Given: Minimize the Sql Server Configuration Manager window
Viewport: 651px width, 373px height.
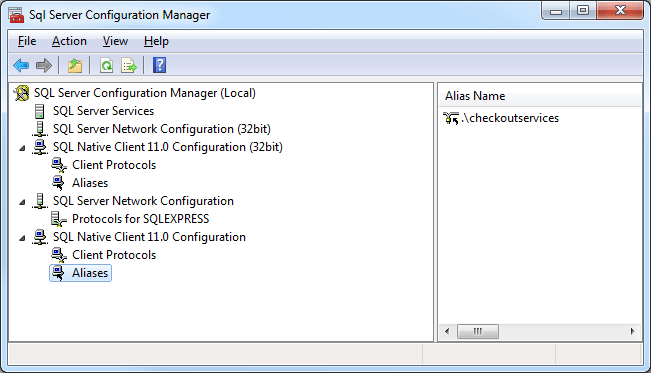Looking at the screenshot, I should pyautogui.click(x=556, y=11).
